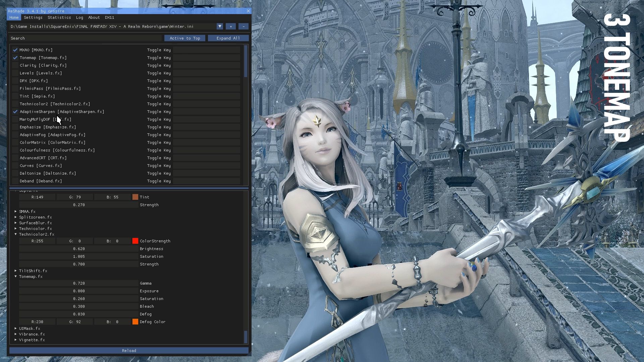Expand the Vibrance.fx section

[x=16, y=334]
